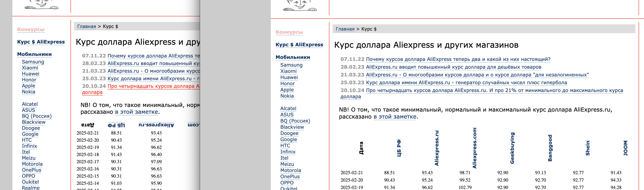This screenshot has width=644, height=190.
Task: Click date 2025-02-14 on left page
Action: (x=87, y=183)
